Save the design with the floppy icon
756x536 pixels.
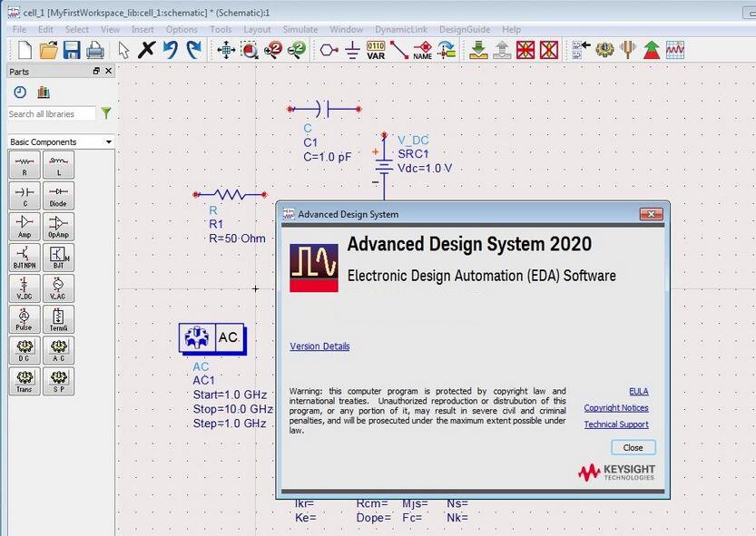coord(72,50)
